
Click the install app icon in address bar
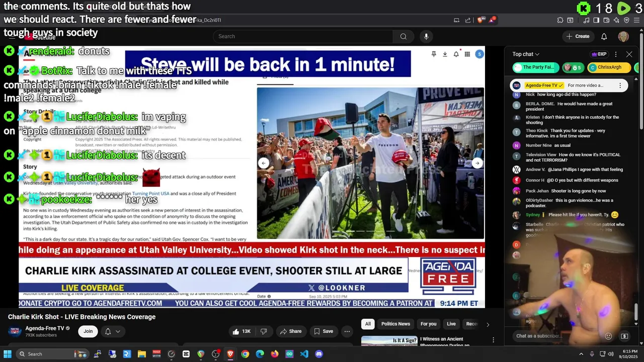coord(456,20)
